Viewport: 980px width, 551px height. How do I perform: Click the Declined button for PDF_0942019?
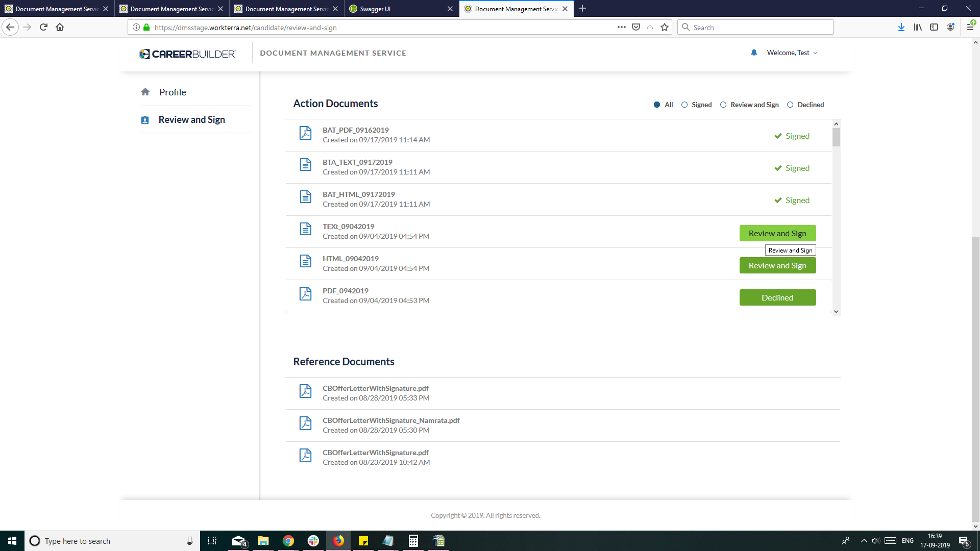point(777,297)
